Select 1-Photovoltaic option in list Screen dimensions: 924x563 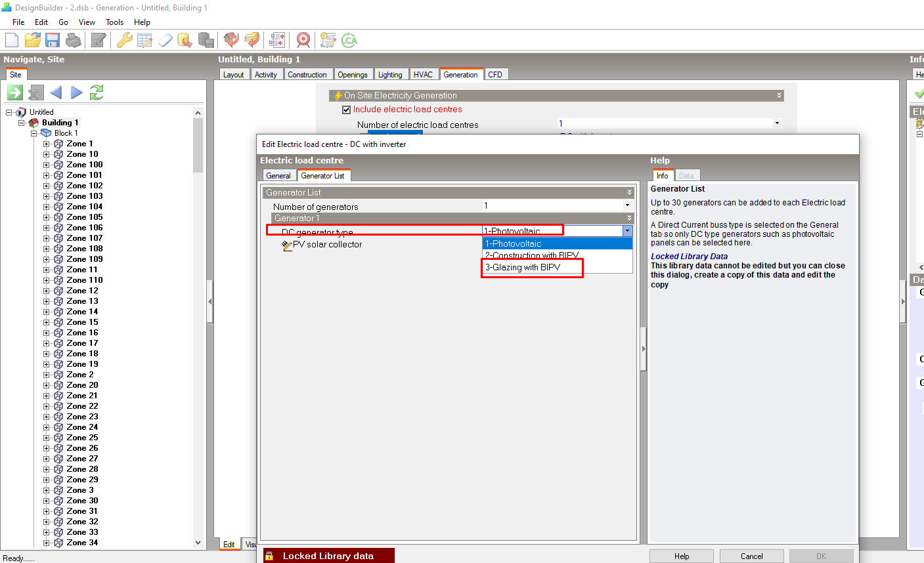click(557, 243)
